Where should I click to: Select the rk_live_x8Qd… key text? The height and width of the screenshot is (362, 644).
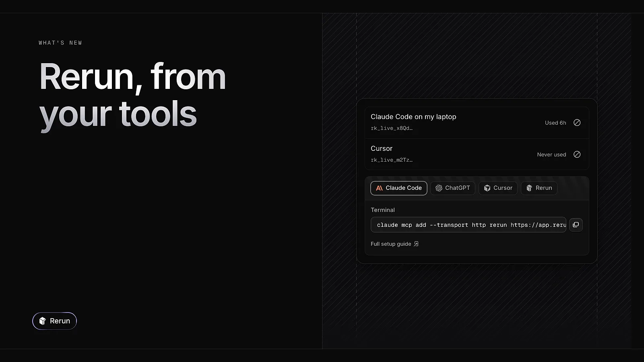(392, 128)
